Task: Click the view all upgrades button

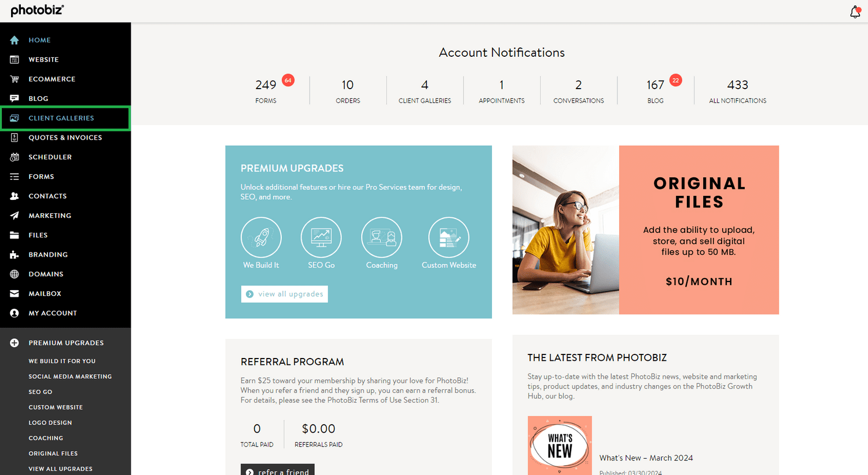Action: coord(285,294)
